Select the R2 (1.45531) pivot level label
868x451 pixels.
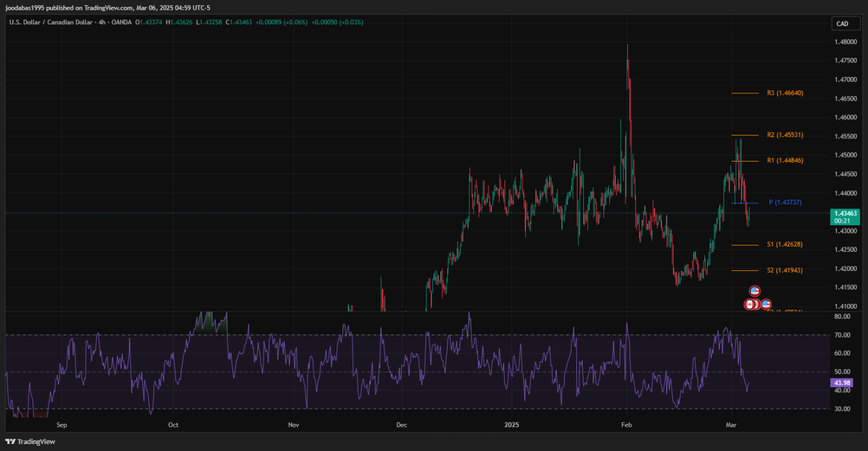785,135
